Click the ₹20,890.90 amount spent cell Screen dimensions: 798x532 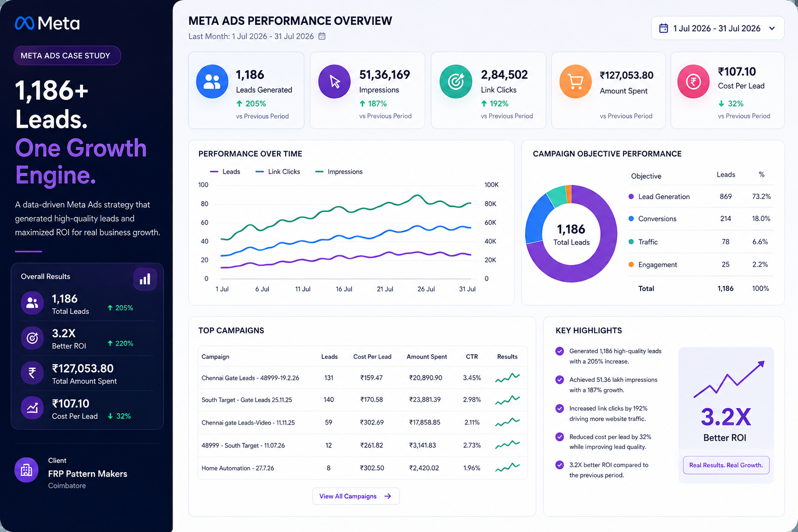(x=425, y=378)
